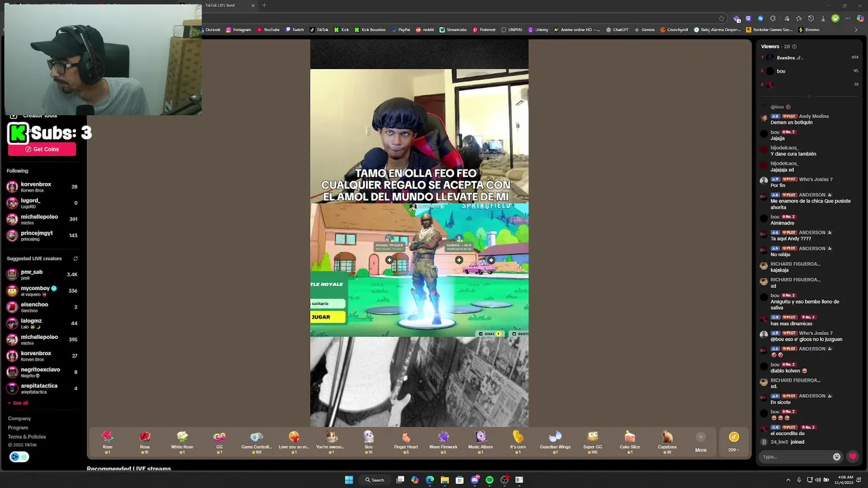Open Viewers info icon

pyautogui.click(x=794, y=47)
